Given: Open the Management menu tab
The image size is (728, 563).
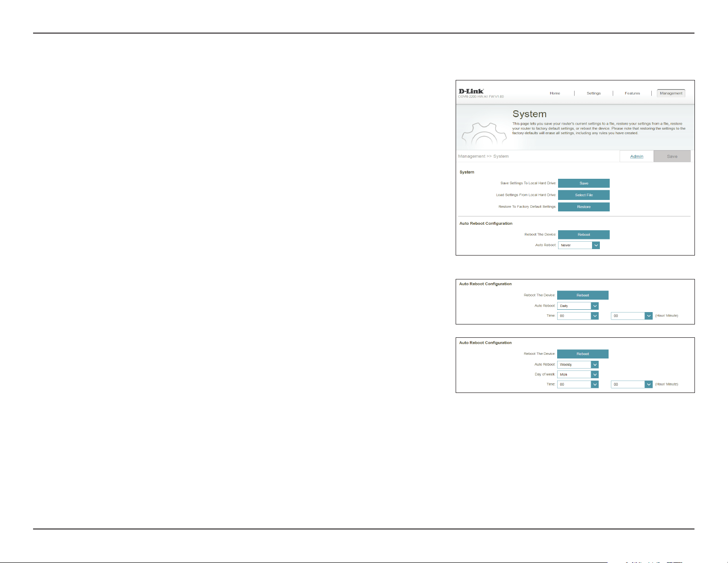Looking at the screenshot, I should pyautogui.click(x=671, y=93).
